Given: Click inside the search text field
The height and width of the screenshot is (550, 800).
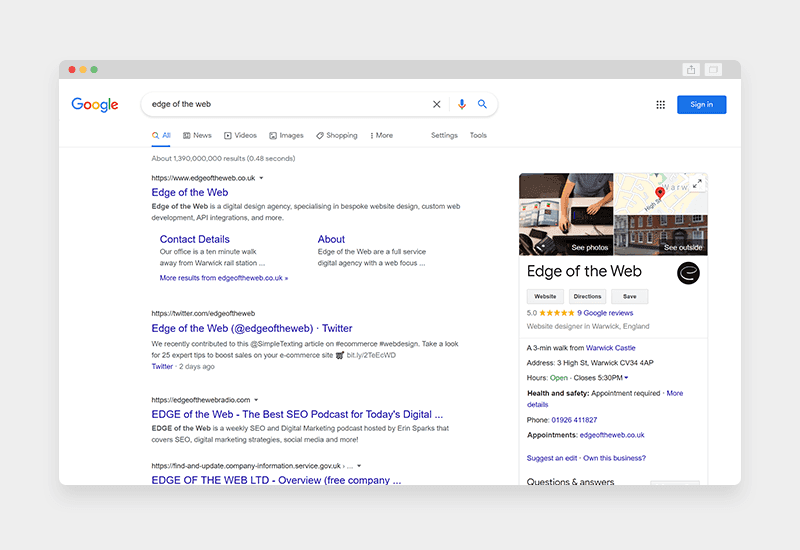Looking at the screenshot, I should (x=285, y=104).
